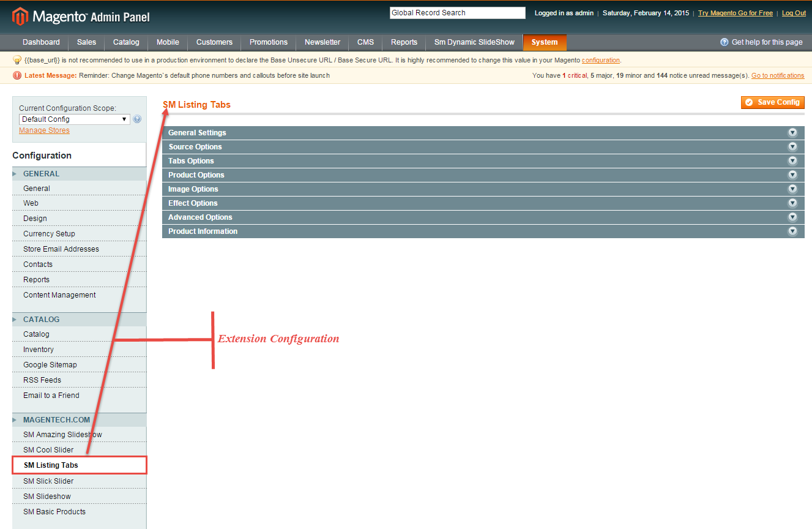Select Store Email Addresses in sidebar
Screen dimensions: 812x529
(79, 249)
